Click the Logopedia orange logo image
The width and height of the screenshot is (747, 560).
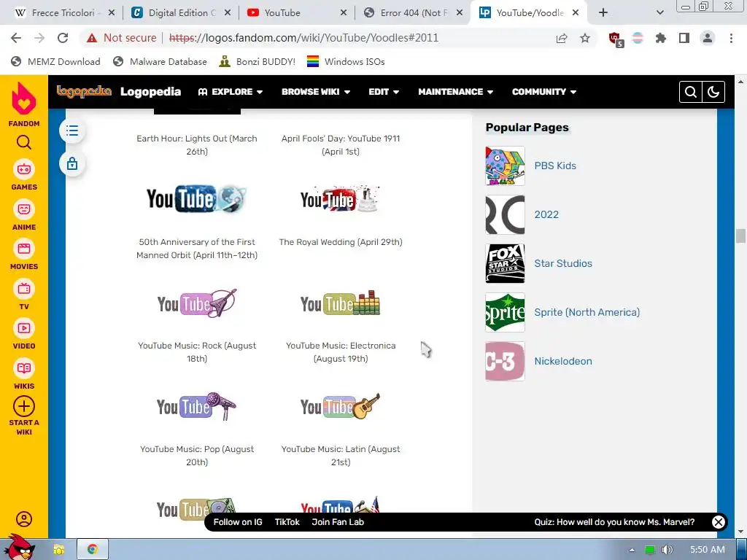point(84,91)
